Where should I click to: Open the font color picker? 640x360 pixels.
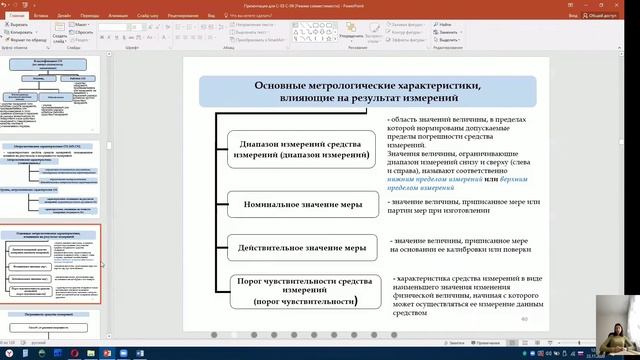click(x=165, y=37)
